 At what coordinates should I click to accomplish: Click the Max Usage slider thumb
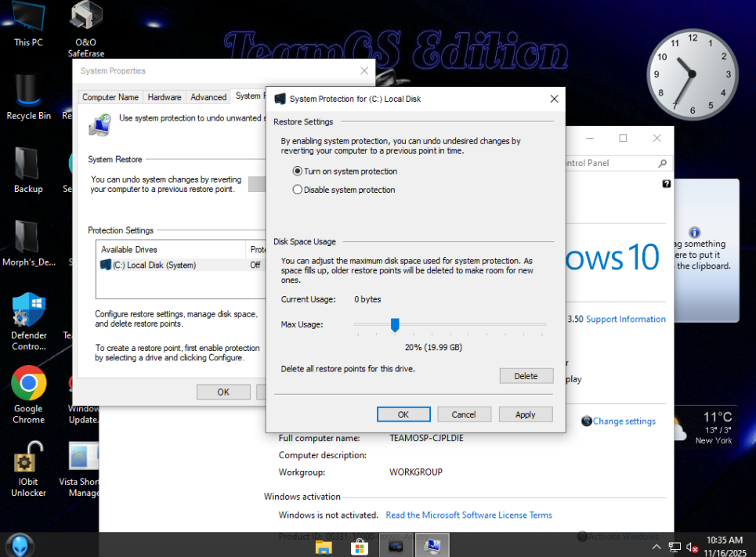pos(395,325)
